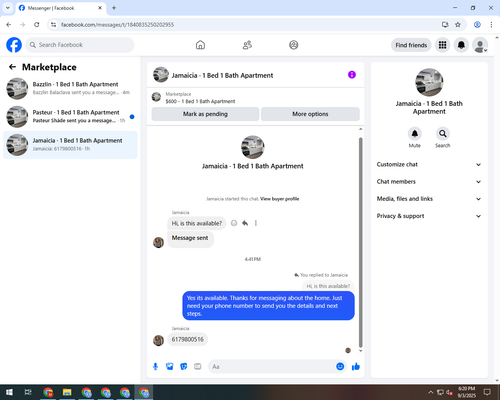Choose a sticker
This screenshot has width=500, height=400.
coord(184,367)
